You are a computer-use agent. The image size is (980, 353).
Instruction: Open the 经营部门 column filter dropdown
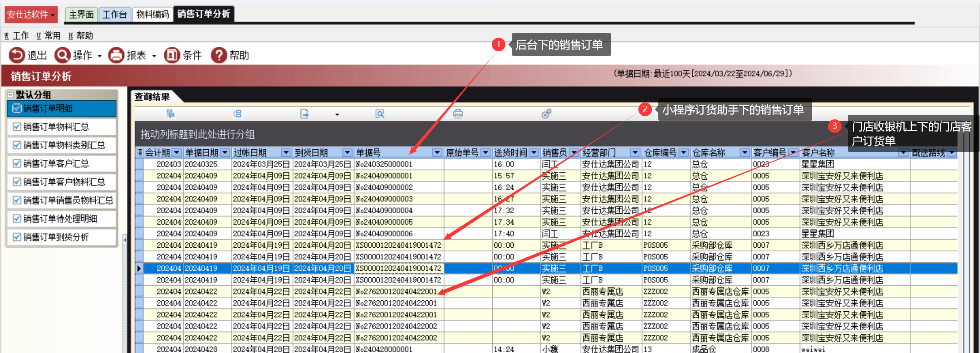(x=635, y=153)
